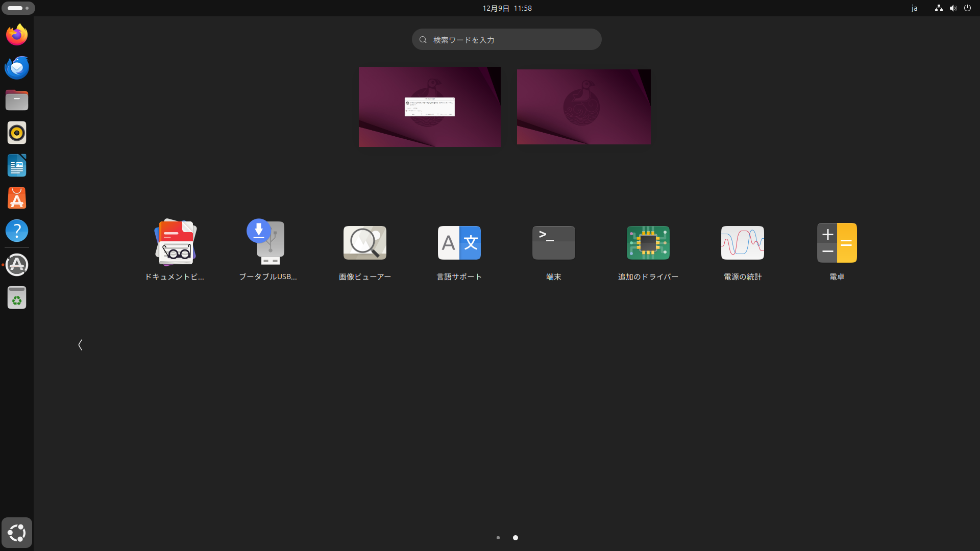Launch the 電卓 calculator app
This screenshot has width=980, height=551.
[837, 243]
